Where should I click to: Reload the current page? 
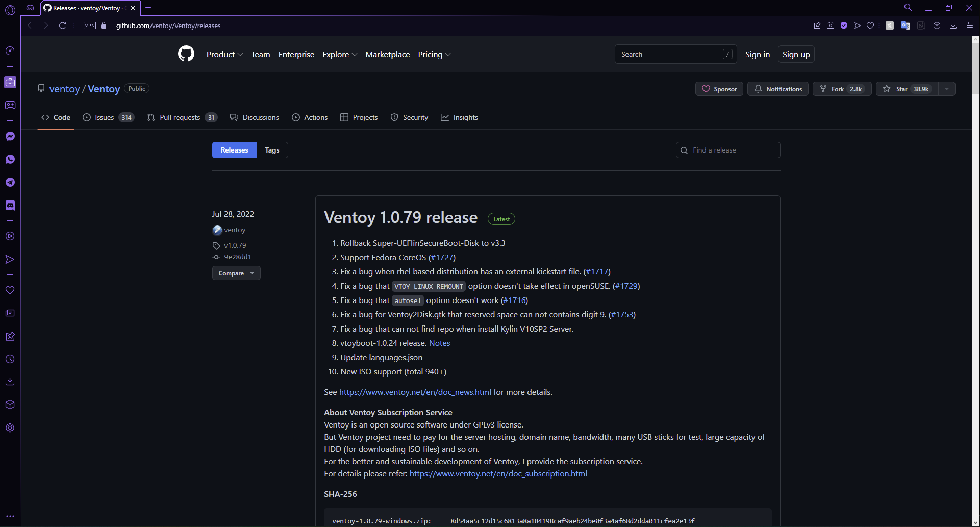(62, 26)
